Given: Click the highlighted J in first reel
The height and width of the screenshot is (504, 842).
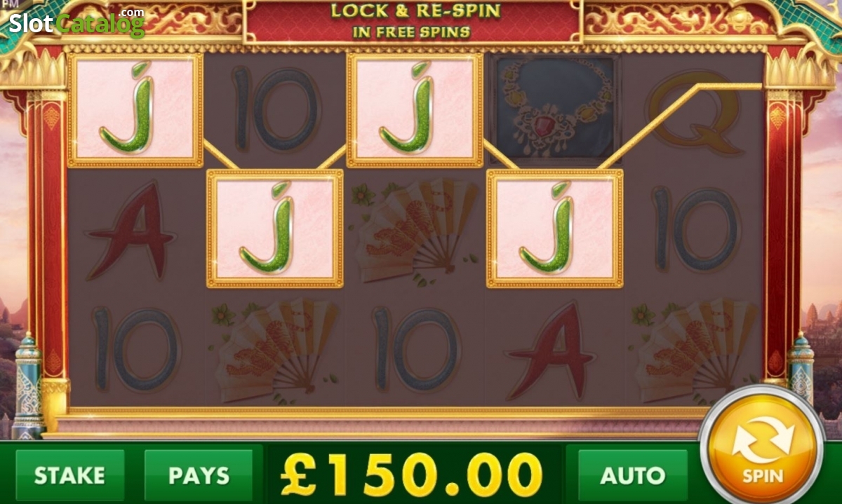Looking at the screenshot, I should tap(135, 110).
